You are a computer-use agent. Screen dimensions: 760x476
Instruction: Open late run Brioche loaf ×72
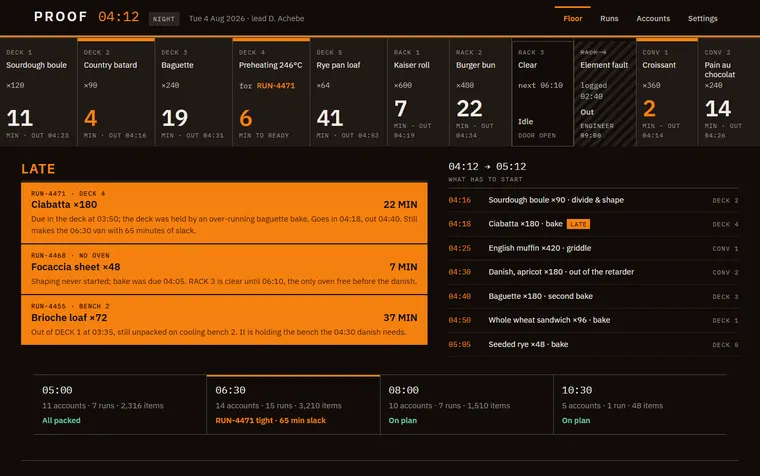[x=224, y=320]
